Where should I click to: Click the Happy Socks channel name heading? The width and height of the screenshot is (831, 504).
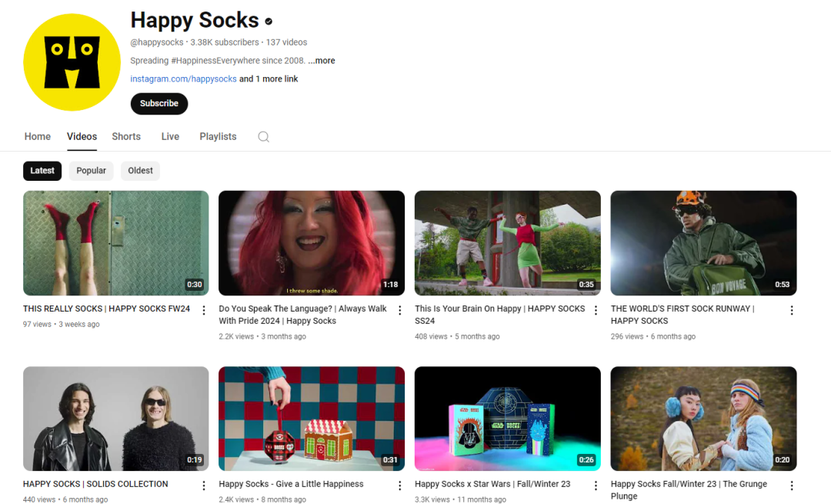tap(195, 21)
